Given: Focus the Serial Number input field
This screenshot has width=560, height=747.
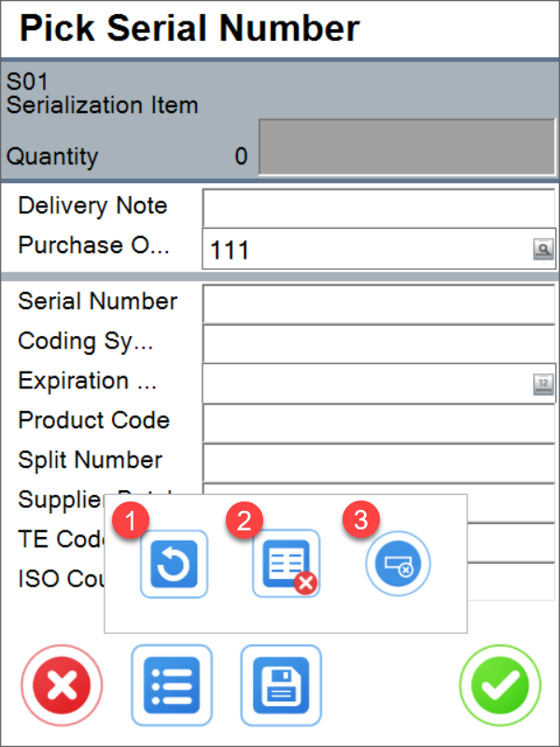Looking at the screenshot, I should point(379,303).
